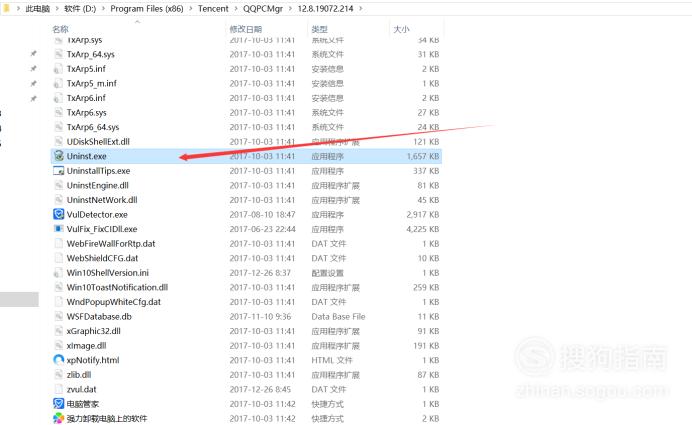692x425 pixels.
Task: Click the TxArp_64.sys file icon
Action: click(58, 54)
